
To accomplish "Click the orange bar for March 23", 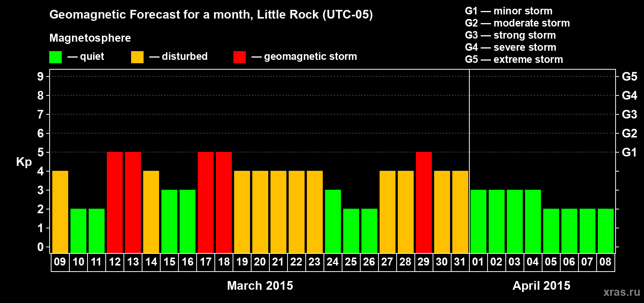I will [x=315, y=212].
